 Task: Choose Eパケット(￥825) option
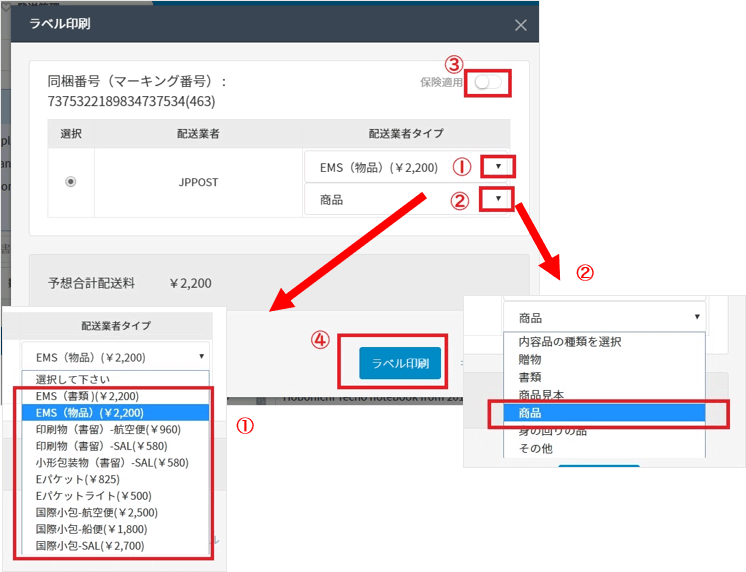click(115, 479)
